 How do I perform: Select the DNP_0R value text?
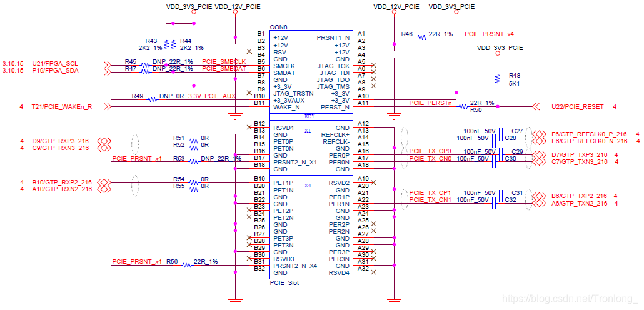pyautogui.click(x=171, y=96)
